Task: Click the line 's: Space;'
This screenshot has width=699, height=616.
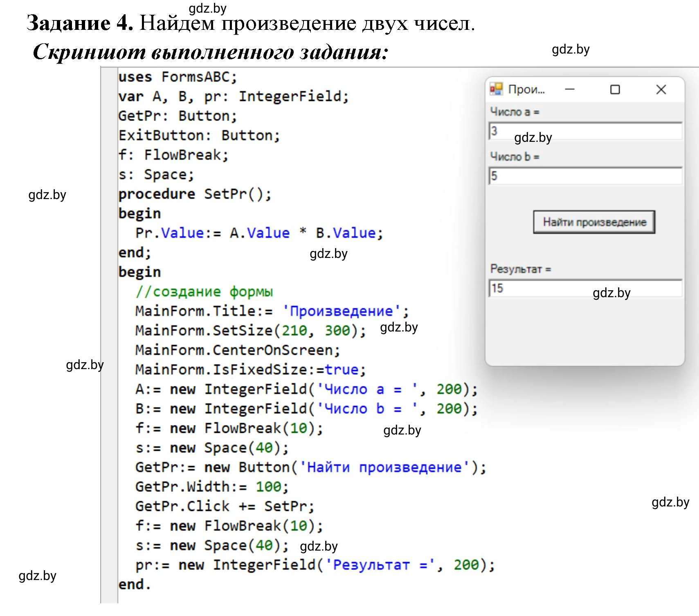Action: click(156, 175)
